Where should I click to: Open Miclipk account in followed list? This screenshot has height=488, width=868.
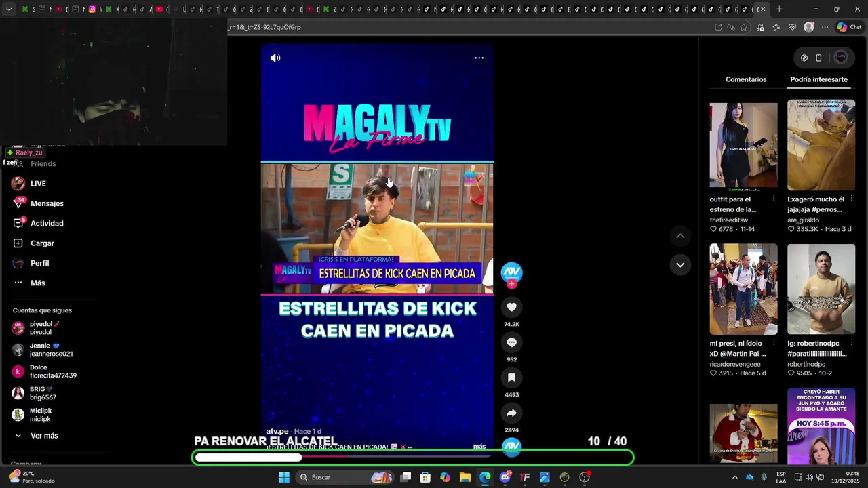(32, 415)
